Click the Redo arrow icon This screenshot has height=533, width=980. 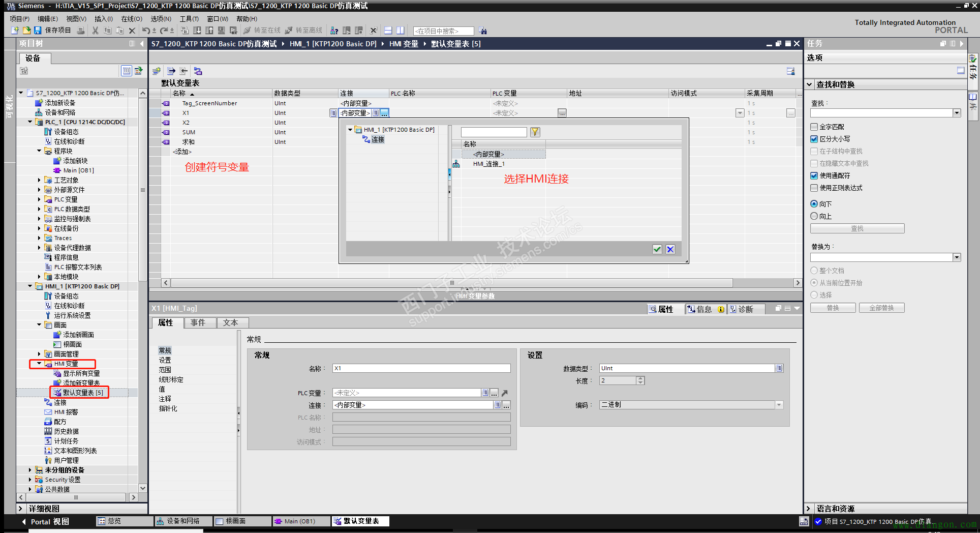pos(164,31)
